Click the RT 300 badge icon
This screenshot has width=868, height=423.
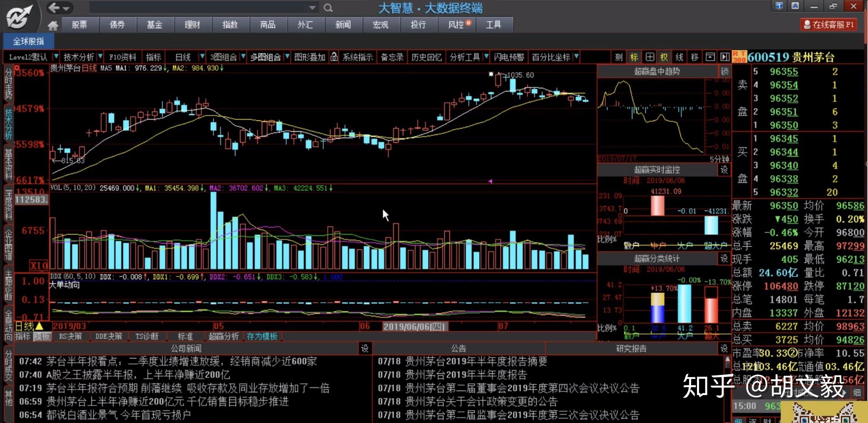[x=739, y=57]
